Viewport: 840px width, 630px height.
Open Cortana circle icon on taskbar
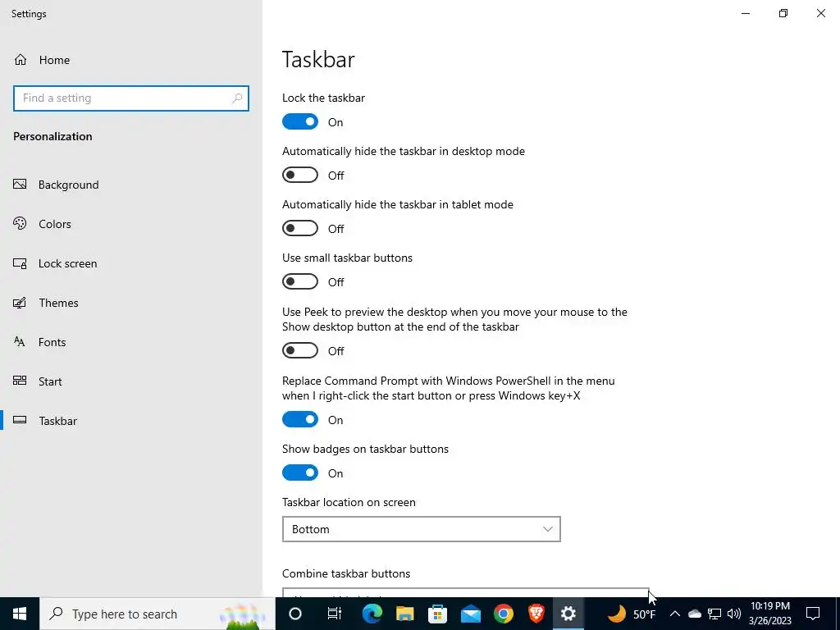click(295, 614)
